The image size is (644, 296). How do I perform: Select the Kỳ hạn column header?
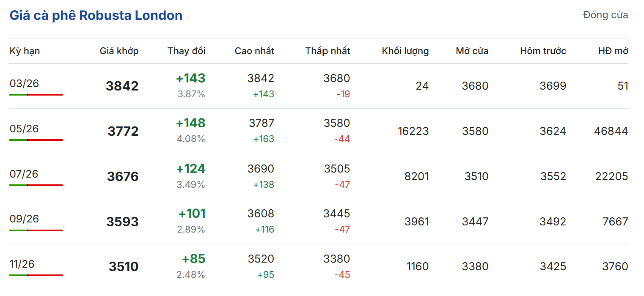[25, 51]
